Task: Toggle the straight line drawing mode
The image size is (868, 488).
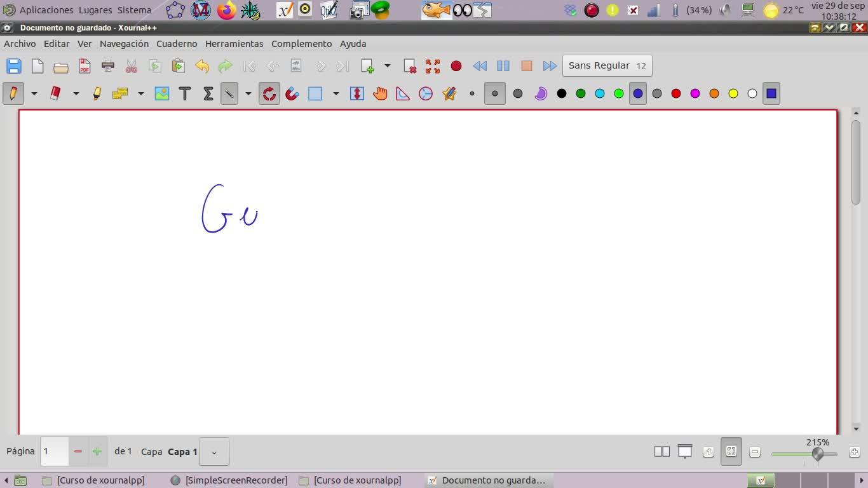Action: pyautogui.click(x=229, y=93)
